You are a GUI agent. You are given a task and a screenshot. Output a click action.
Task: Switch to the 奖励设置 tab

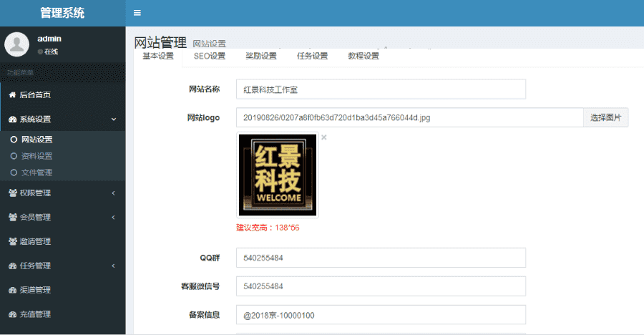[260, 57]
